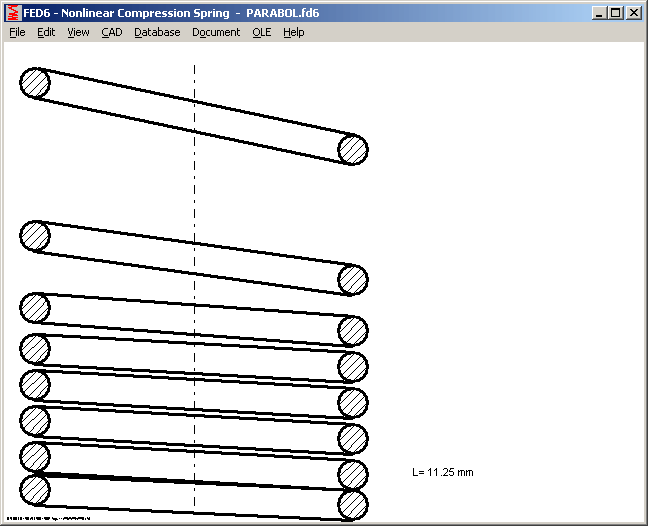Open the Help menu

[293, 32]
